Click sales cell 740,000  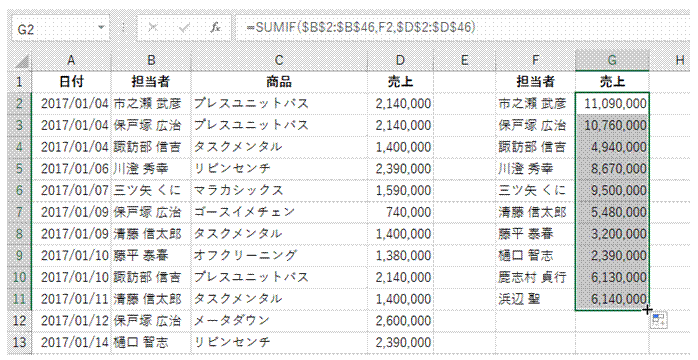pos(400,212)
